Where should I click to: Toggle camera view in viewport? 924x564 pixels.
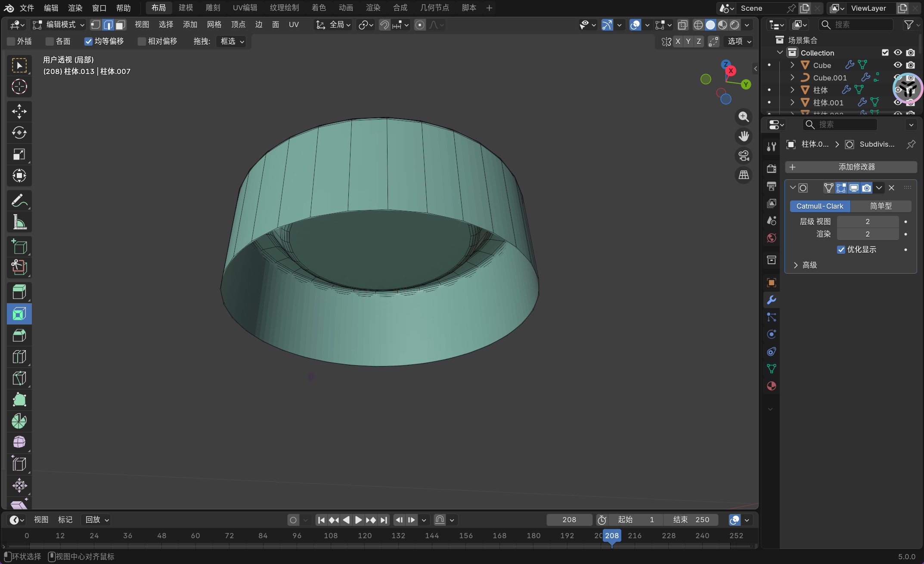click(x=744, y=156)
